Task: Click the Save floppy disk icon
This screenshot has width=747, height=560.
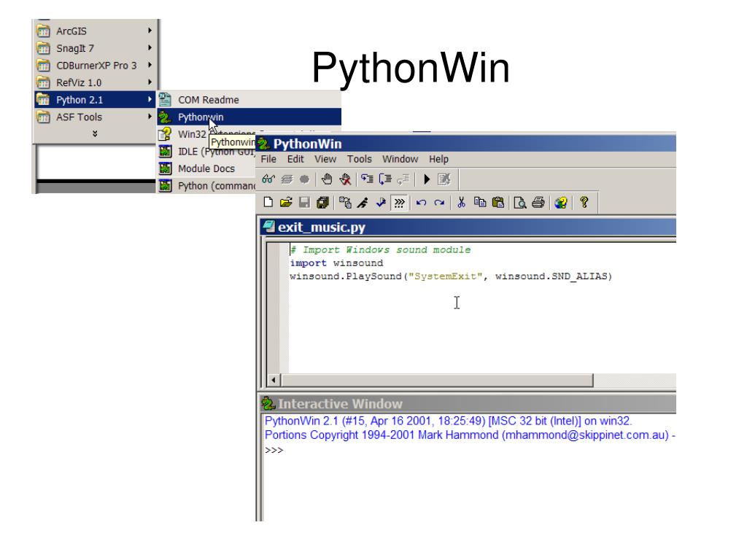Action: (x=304, y=203)
